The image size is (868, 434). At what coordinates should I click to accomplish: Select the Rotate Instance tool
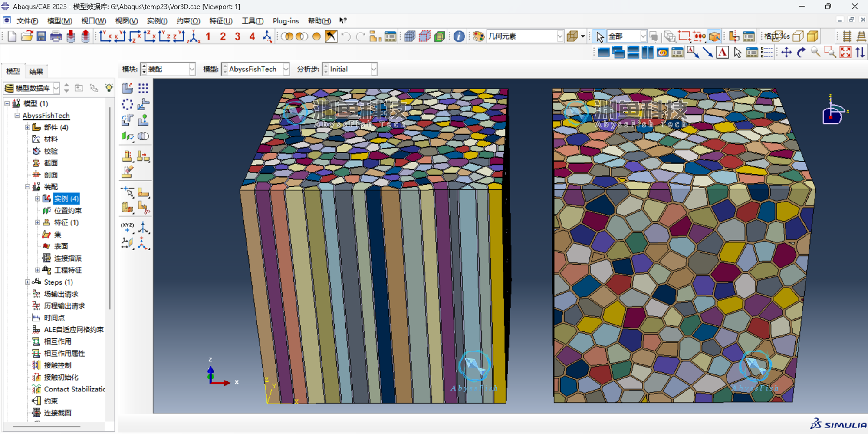(128, 120)
